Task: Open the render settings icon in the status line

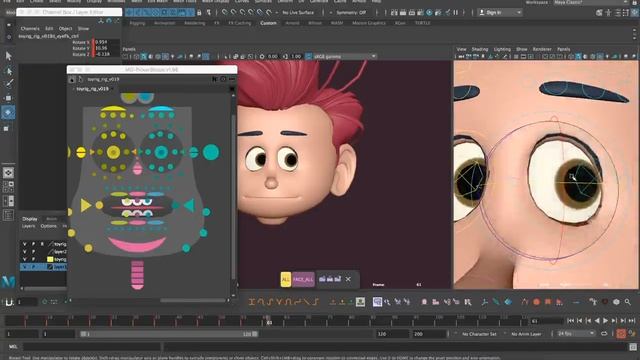Action: point(420,13)
